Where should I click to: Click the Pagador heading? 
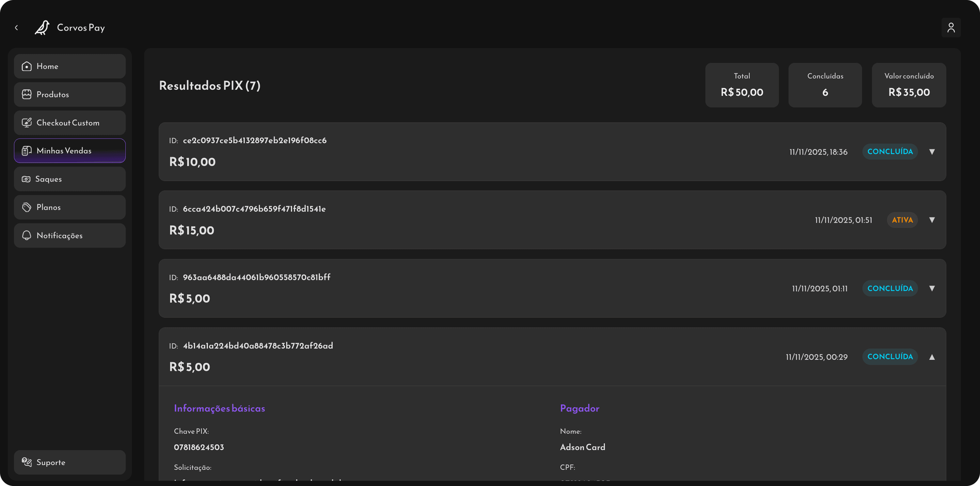(580, 408)
